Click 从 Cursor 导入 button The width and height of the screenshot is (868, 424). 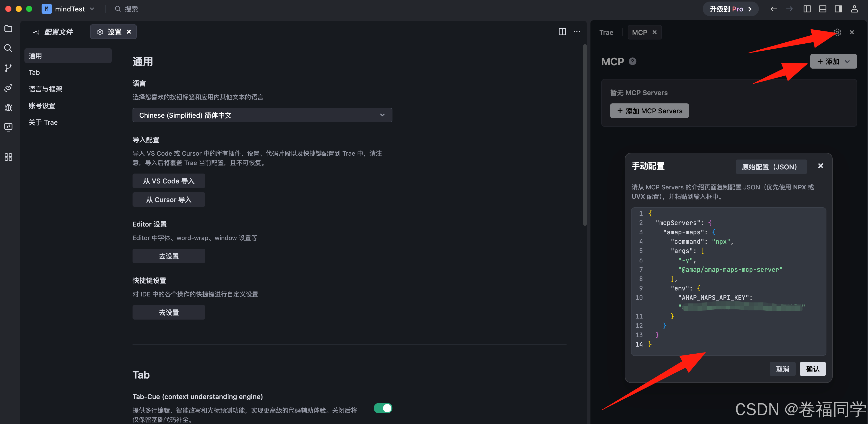(168, 199)
